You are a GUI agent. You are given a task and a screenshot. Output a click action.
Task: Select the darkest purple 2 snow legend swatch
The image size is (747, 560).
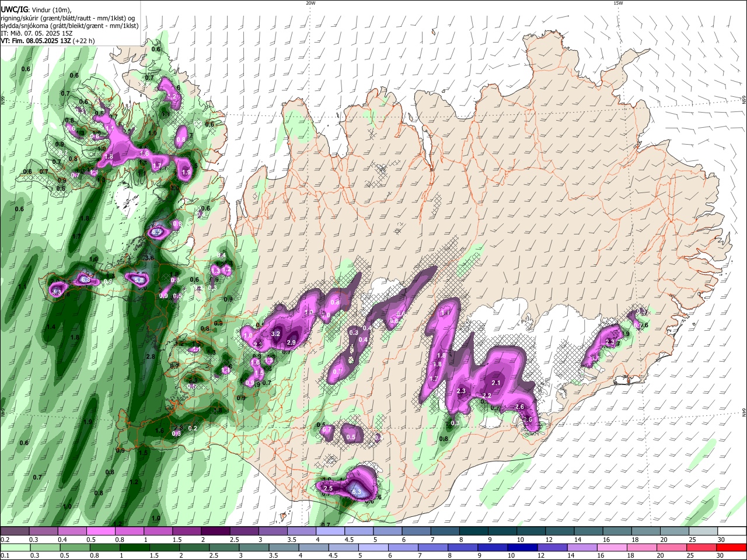215,531
